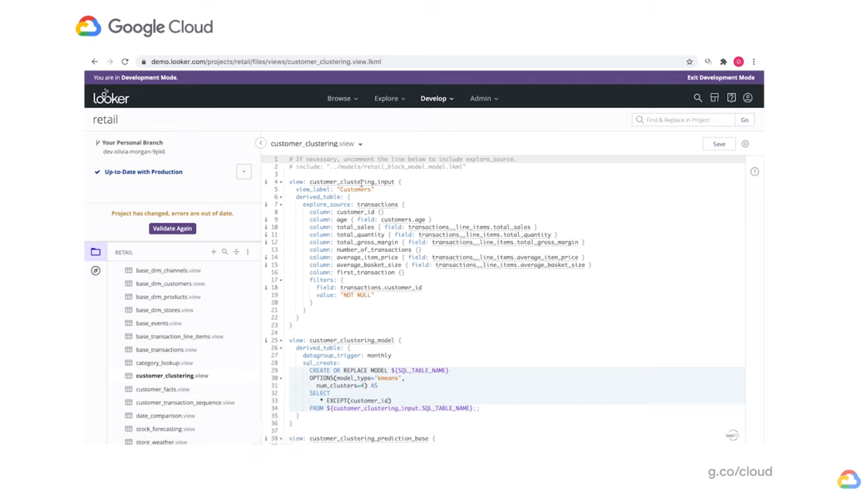This screenshot has height=494, width=868.
Task: Open the project settings gear beside Save
Action: click(745, 144)
